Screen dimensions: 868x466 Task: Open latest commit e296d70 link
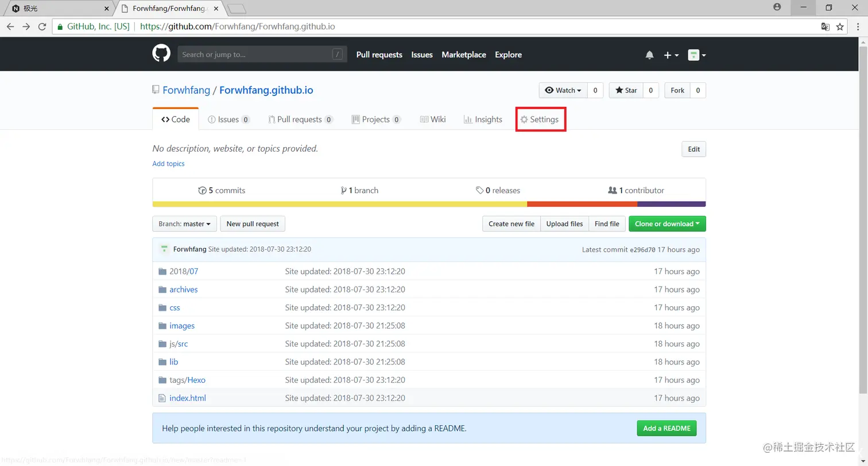click(642, 250)
